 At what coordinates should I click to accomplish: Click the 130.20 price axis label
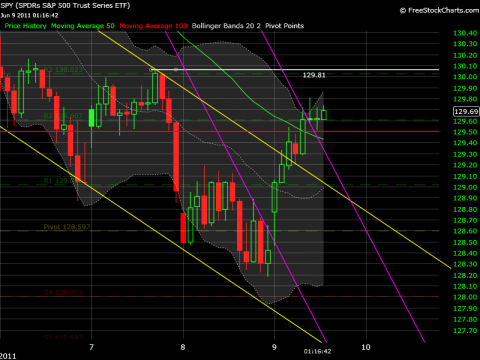click(x=465, y=55)
